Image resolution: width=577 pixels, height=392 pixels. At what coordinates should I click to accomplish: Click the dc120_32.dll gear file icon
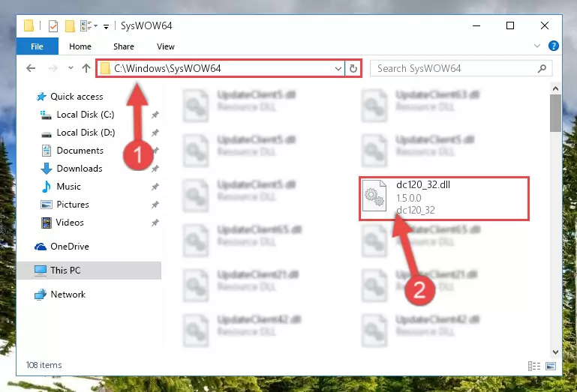[x=374, y=196]
